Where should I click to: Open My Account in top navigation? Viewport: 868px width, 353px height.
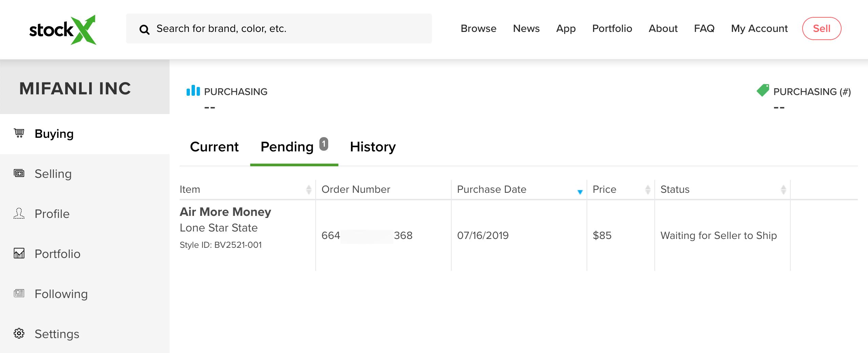(x=759, y=29)
